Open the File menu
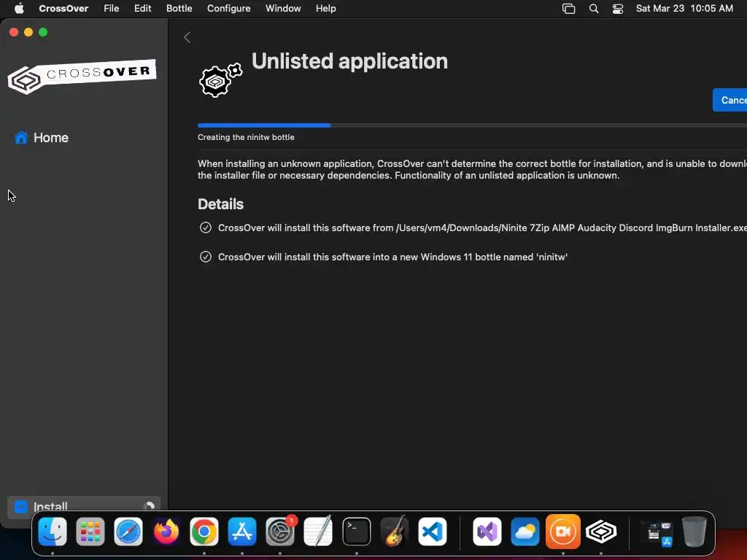Screen dimensions: 747x560 [112, 8]
